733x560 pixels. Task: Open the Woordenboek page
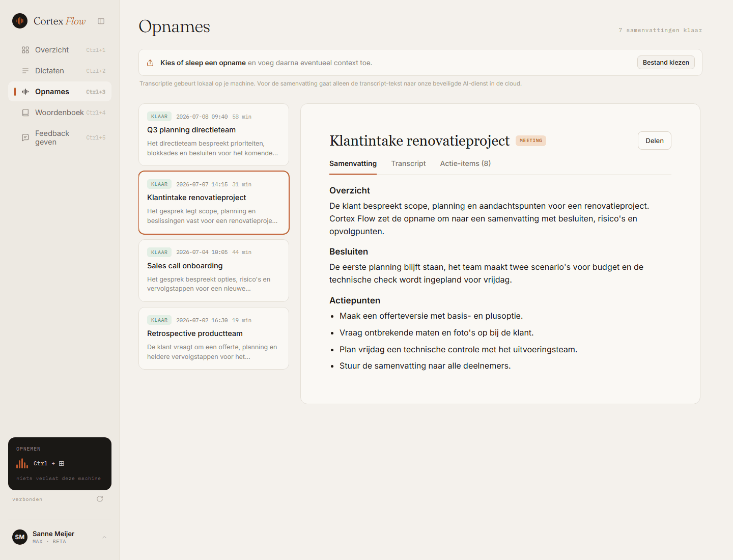tap(60, 113)
